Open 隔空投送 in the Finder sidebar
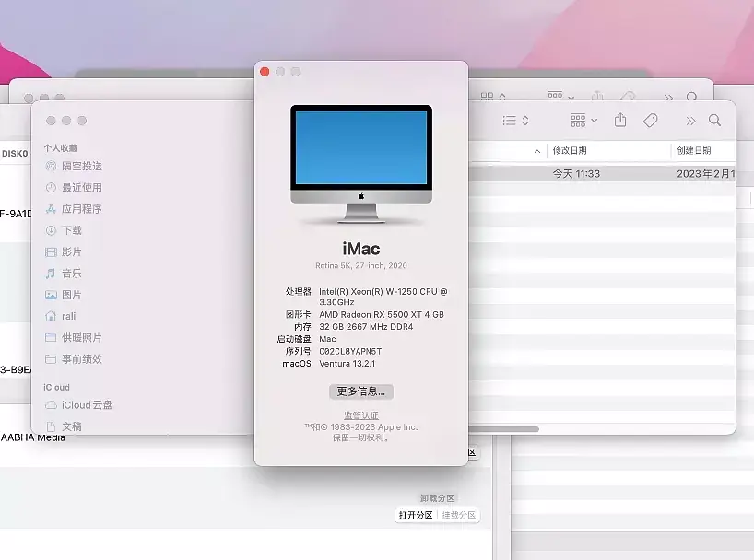This screenshot has width=754, height=560. [74, 167]
